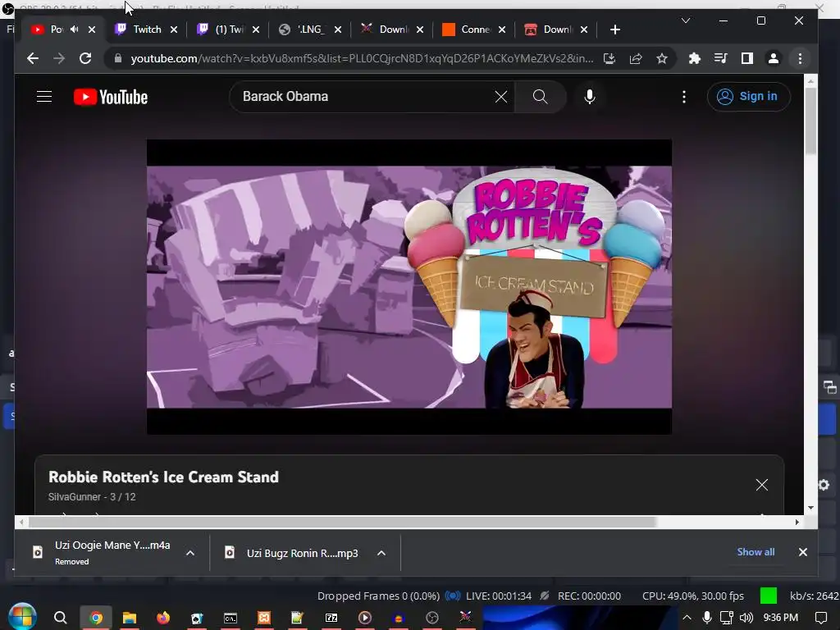Click the YouTube address bar URL
This screenshot has height=630, width=840.
[362, 58]
